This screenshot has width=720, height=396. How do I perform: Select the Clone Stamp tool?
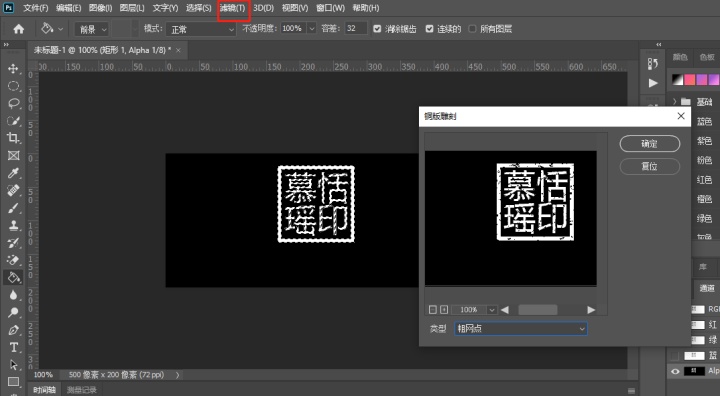coord(13,225)
